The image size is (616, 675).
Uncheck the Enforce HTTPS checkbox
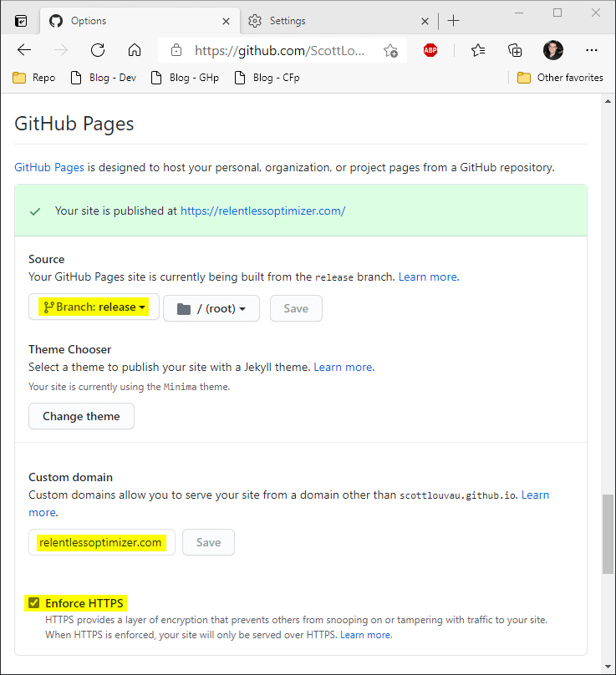click(34, 603)
